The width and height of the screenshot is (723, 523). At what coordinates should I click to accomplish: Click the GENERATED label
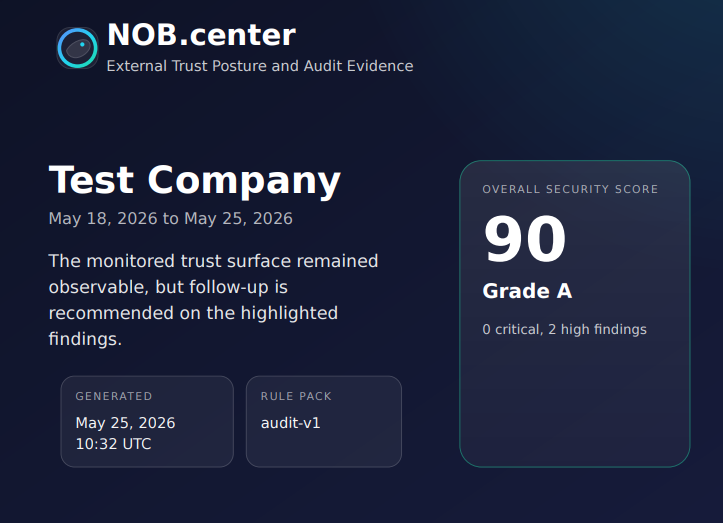tap(114, 396)
